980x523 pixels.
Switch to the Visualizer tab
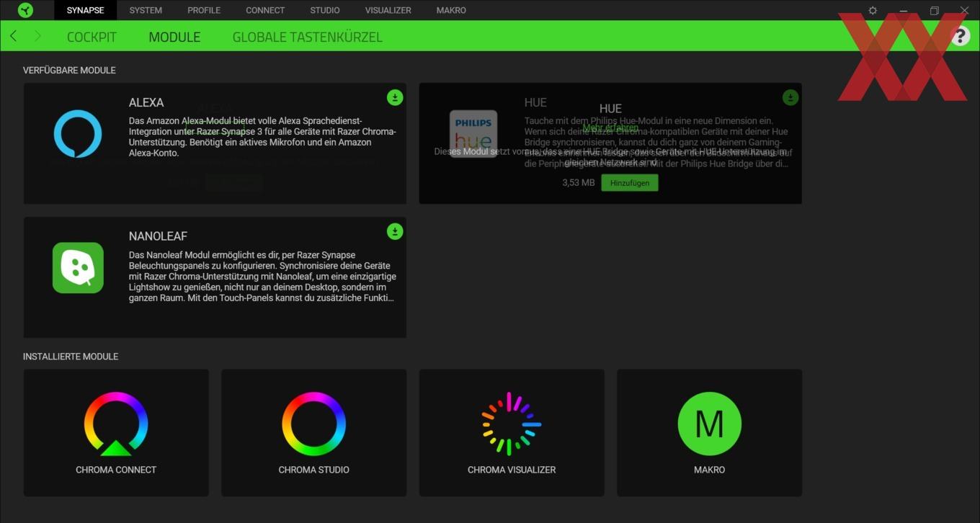coord(388,10)
